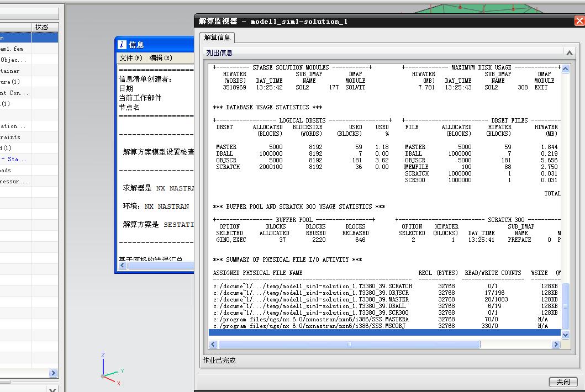Click the 信息 window's info icon

[x=122, y=45]
